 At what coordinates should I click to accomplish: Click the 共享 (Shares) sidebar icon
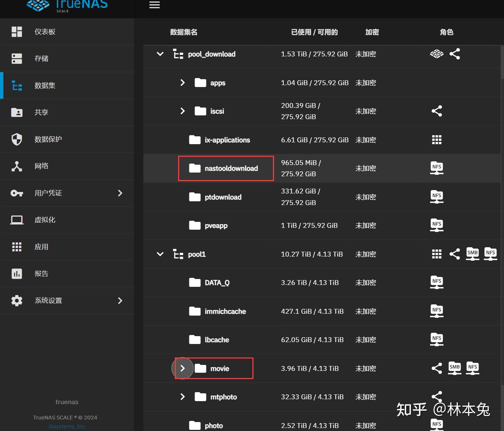point(16,112)
